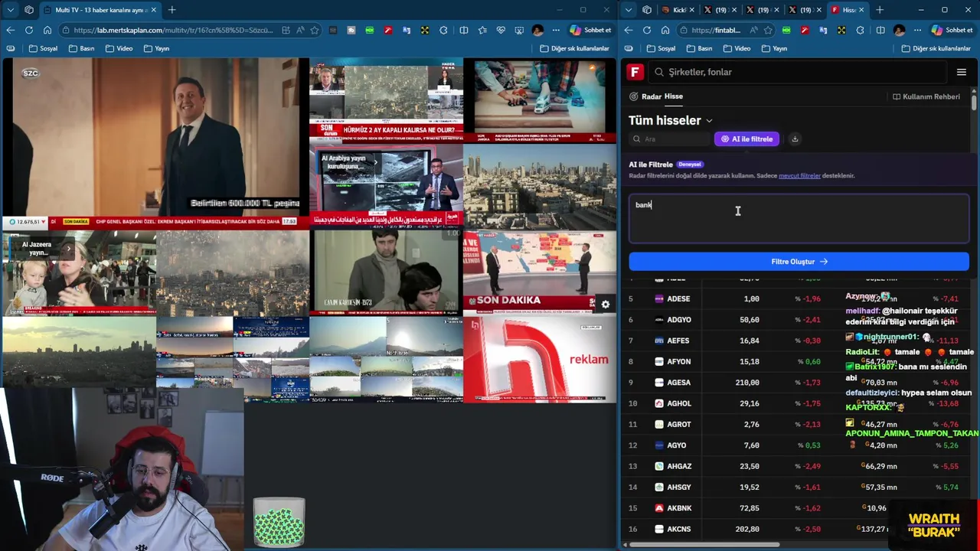Open Favorites list icon in the left window toolbar
The image size is (980, 551).
click(482, 30)
